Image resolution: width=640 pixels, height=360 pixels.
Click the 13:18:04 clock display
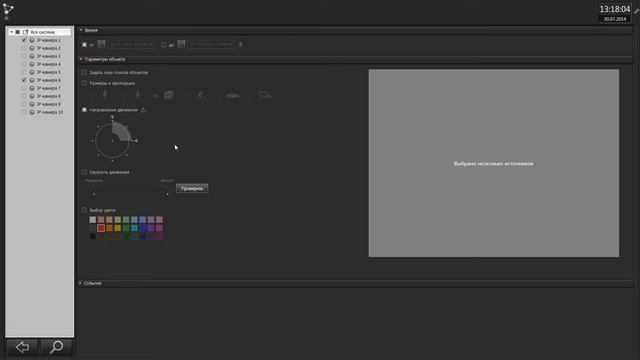[x=614, y=9]
